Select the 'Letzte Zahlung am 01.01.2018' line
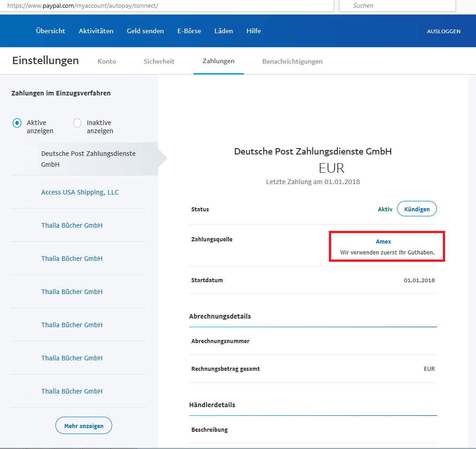 (313, 182)
